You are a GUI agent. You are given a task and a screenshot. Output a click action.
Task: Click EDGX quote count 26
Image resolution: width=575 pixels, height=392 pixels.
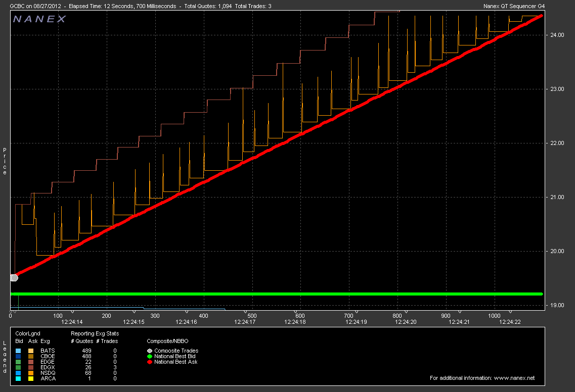click(89, 367)
